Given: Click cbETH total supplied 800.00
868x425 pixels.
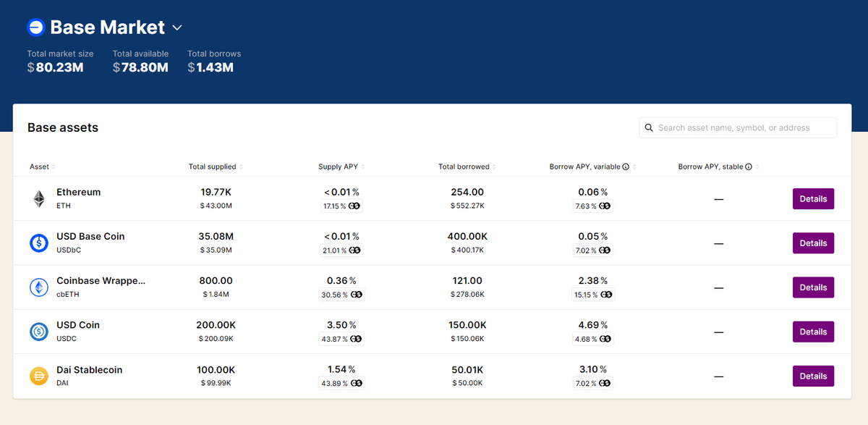Looking at the screenshot, I should [x=216, y=281].
